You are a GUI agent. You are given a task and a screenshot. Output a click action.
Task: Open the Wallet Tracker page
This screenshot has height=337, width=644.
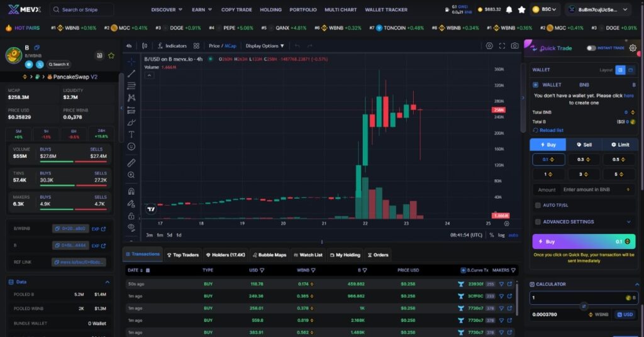click(x=386, y=9)
